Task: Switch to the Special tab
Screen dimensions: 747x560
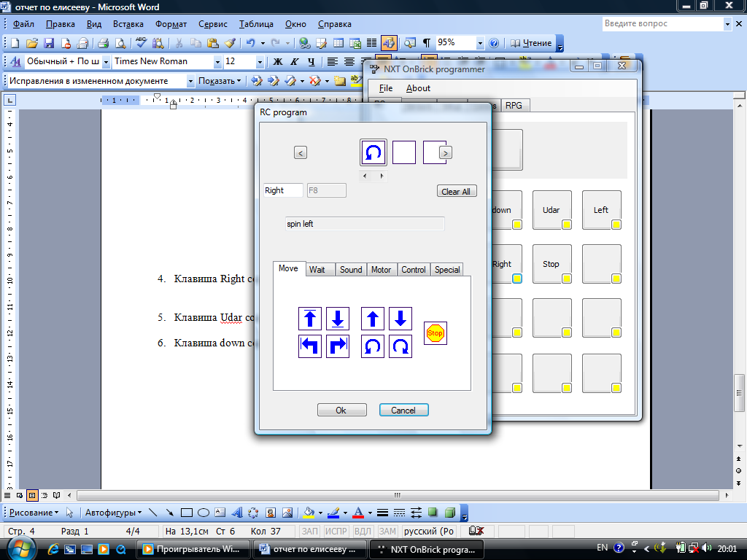Action: pyautogui.click(x=447, y=270)
